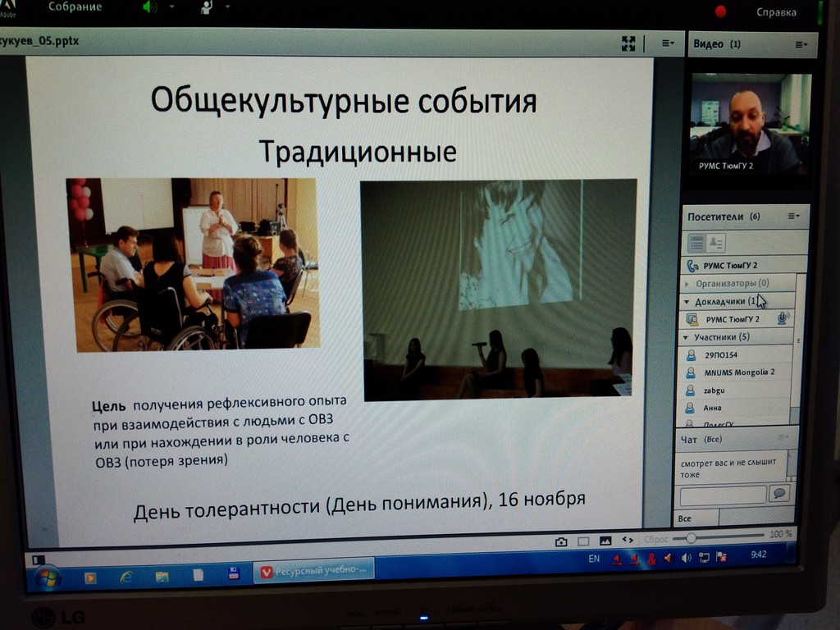The height and width of the screenshot is (630, 840).
Task: Click the raise hand status icon
Action: pyautogui.click(x=206, y=7)
